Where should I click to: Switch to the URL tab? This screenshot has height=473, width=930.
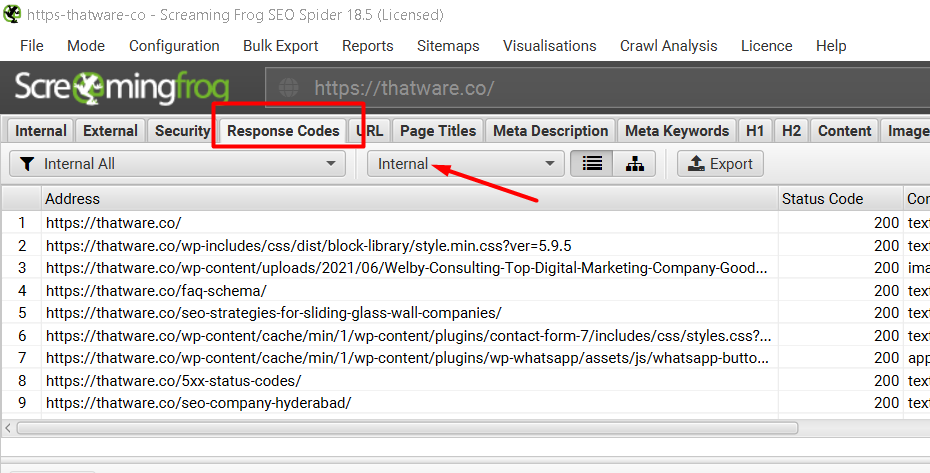click(371, 131)
